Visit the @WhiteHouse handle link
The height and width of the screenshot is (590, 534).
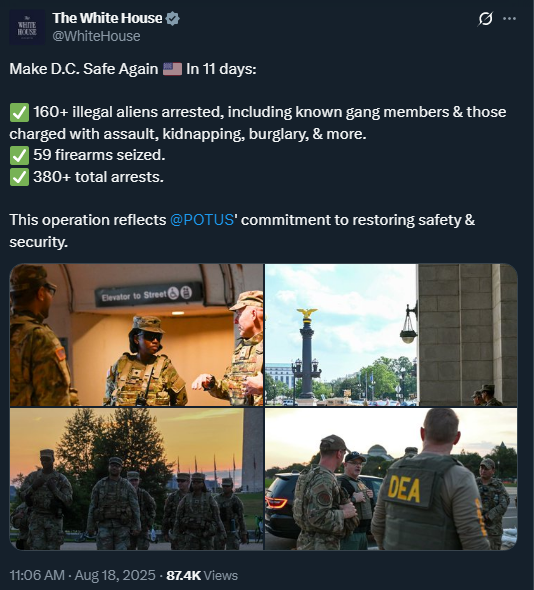click(x=96, y=36)
